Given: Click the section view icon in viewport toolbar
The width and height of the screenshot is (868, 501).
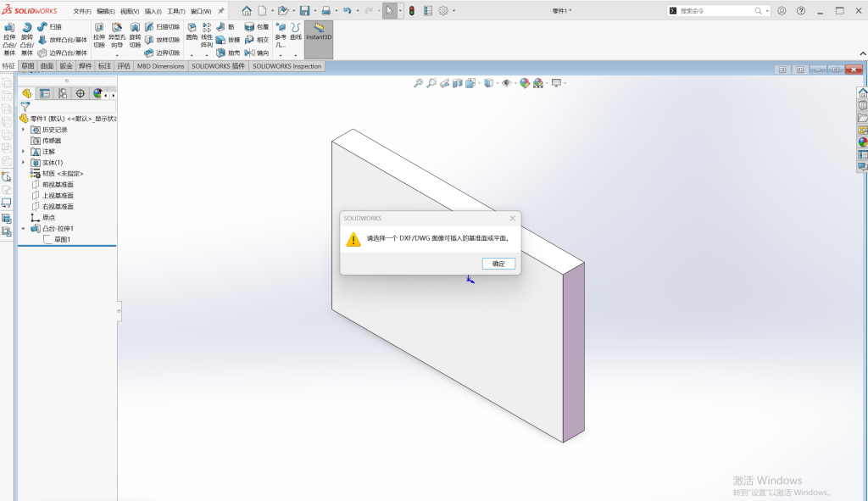Looking at the screenshot, I should click(457, 83).
